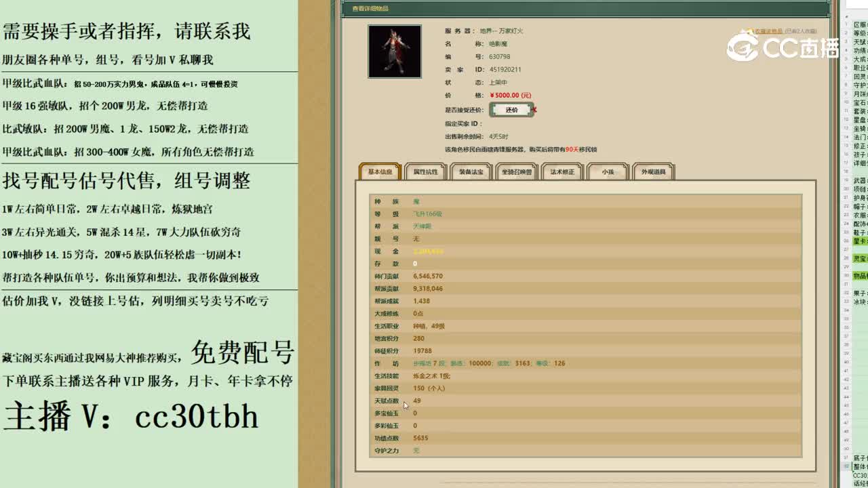
Task: Click the level text 飞升166级
Action: point(428,213)
